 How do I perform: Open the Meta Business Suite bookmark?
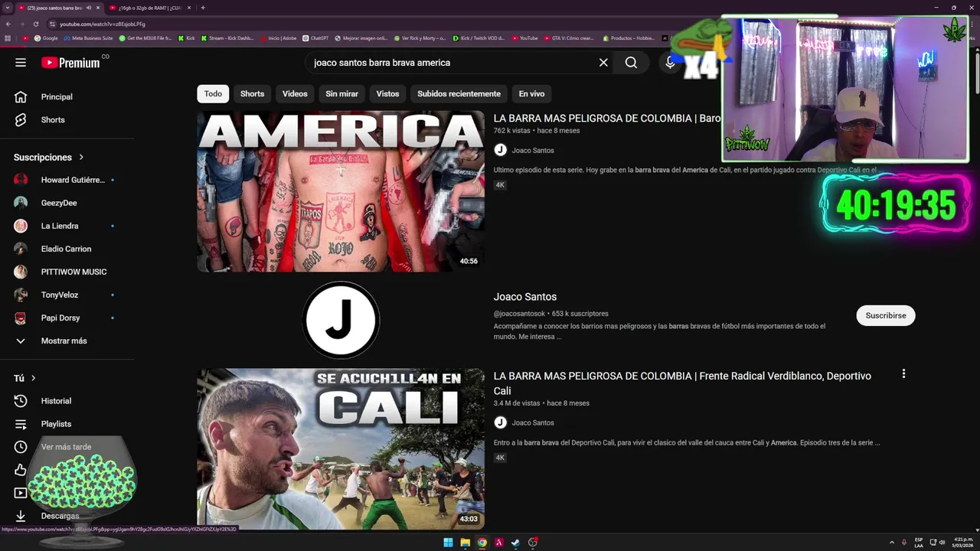pos(88,37)
